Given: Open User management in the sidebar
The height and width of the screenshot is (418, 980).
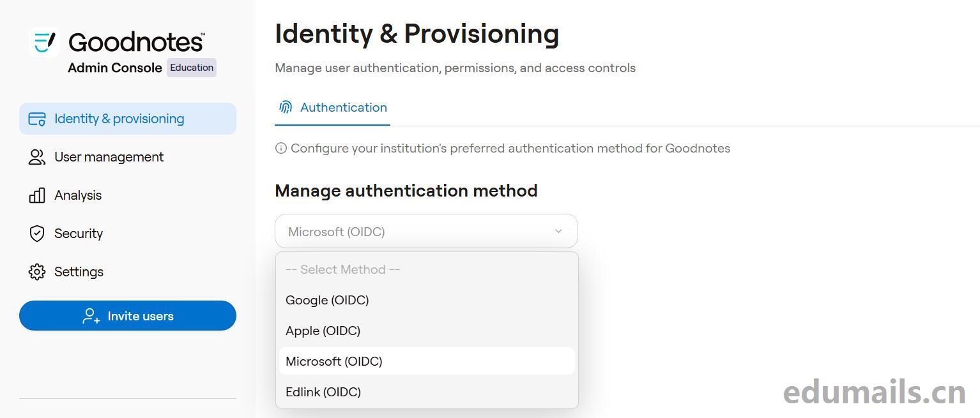Looking at the screenshot, I should (x=109, y=157).
